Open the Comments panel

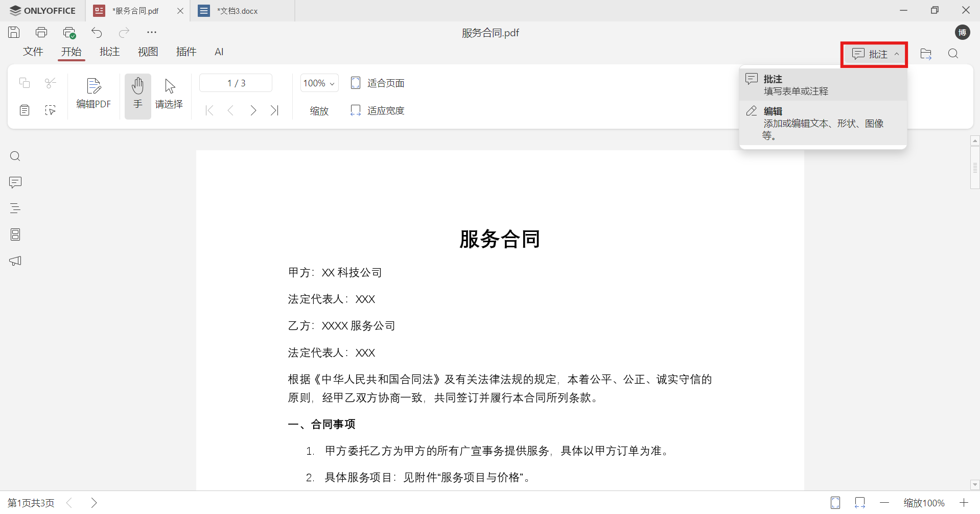tap(15, 182)
